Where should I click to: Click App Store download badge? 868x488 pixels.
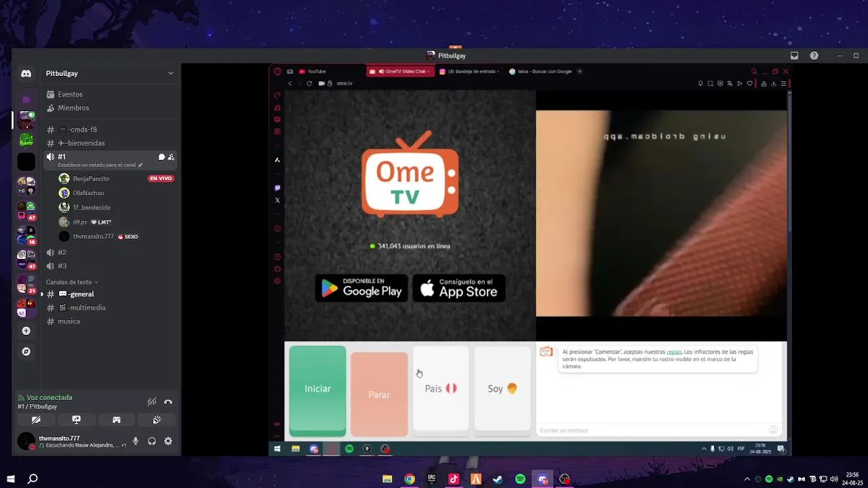(459, 288)
